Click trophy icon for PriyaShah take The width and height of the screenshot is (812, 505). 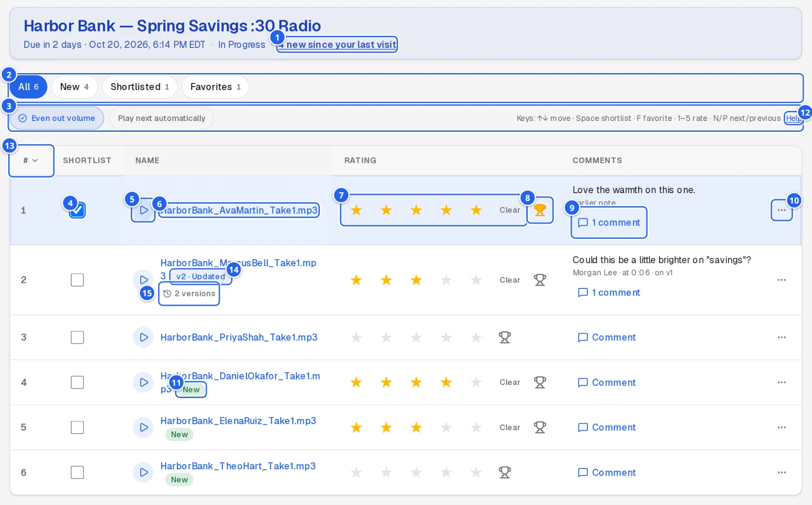click(x=505, y=337)
